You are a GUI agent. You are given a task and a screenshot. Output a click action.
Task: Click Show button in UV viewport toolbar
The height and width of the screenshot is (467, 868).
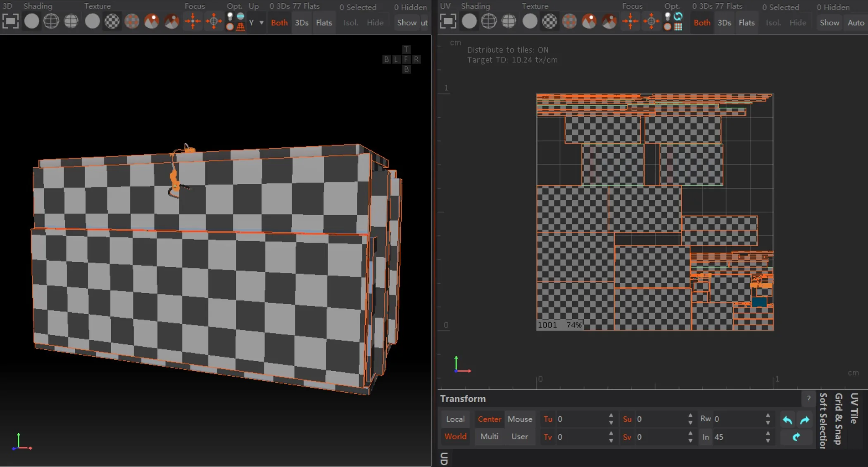(x=830, y=23)
